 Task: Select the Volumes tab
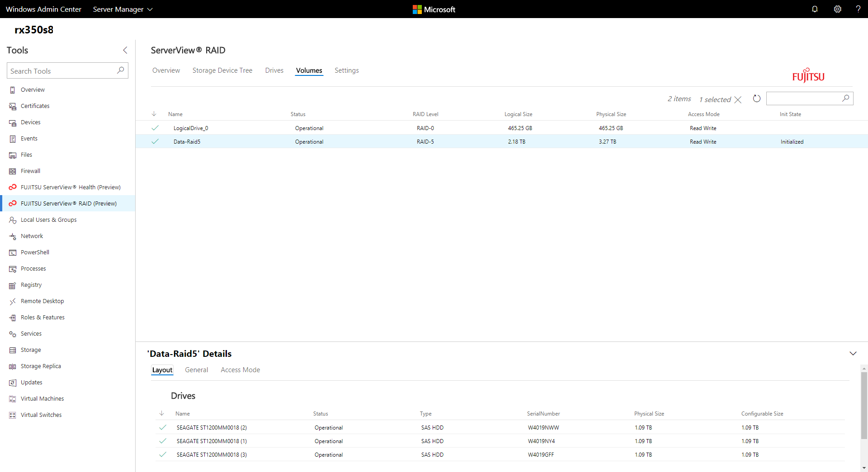309,70
